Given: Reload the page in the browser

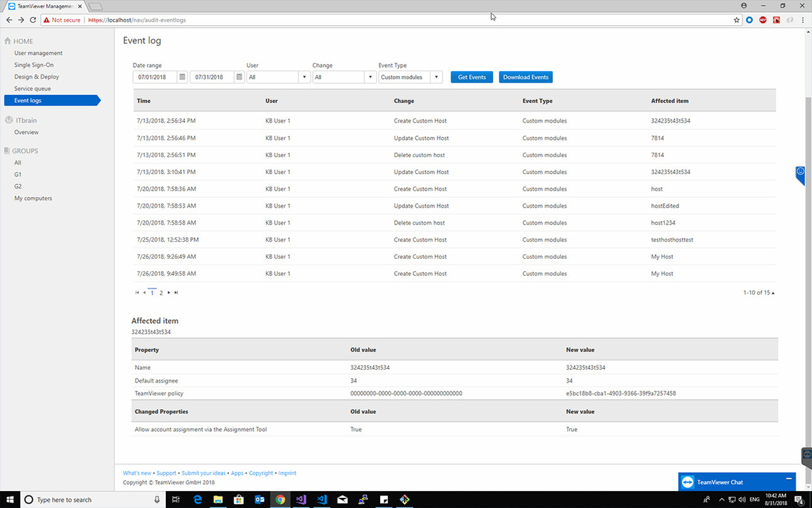Looking at the screenshot, I should click(33, 20).
